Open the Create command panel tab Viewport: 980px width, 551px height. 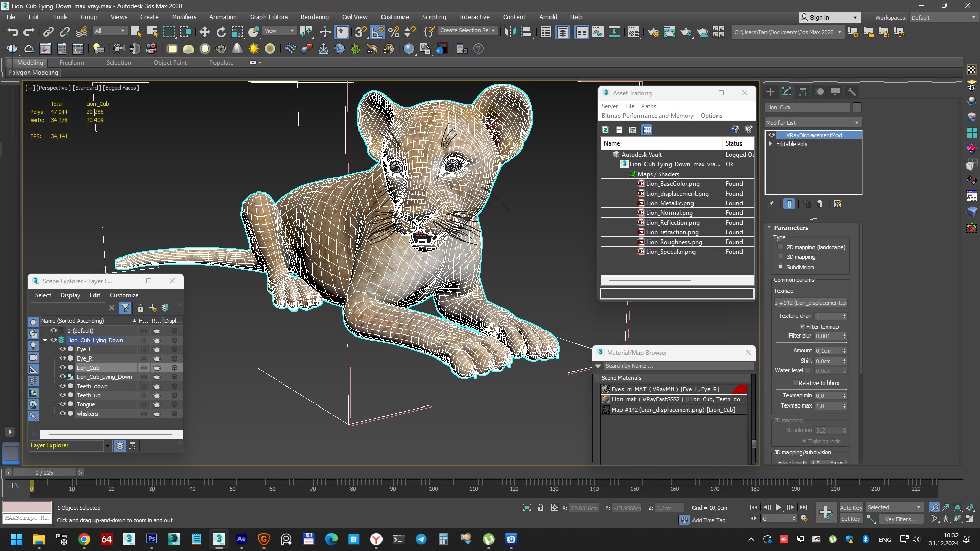tap(770, 92)
